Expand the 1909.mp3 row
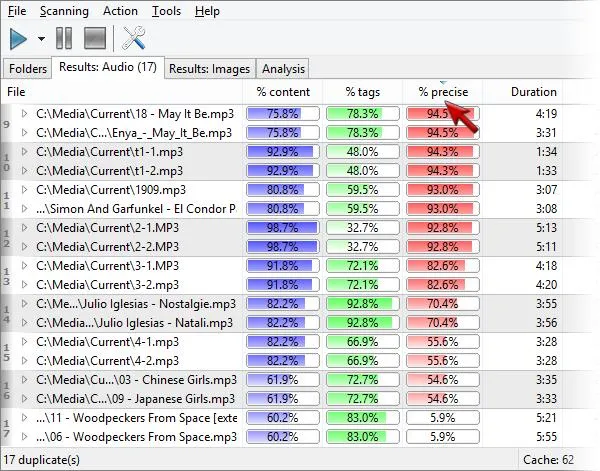 [x=24, y=190]
